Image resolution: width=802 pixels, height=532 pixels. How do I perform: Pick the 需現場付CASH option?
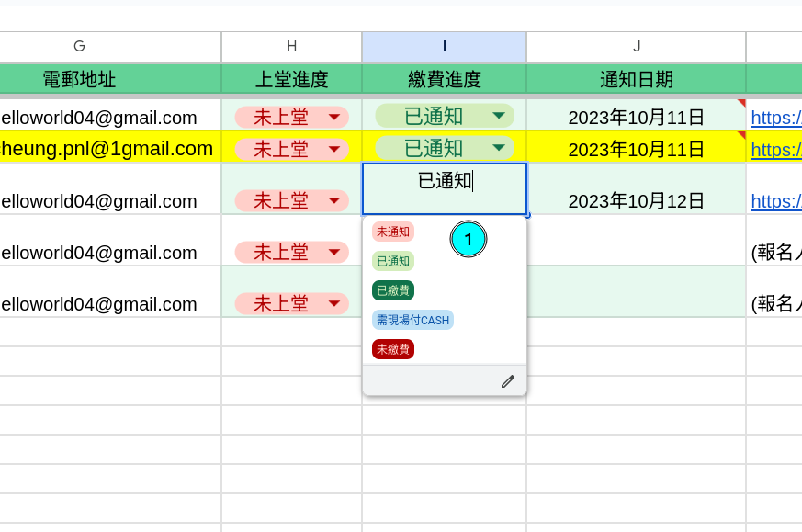pyautogui.click(x=412, y=320)
